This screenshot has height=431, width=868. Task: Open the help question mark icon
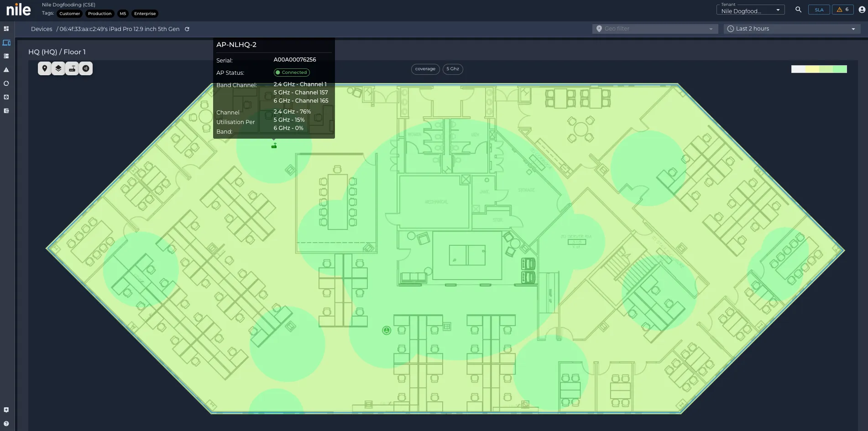[6, 424]
